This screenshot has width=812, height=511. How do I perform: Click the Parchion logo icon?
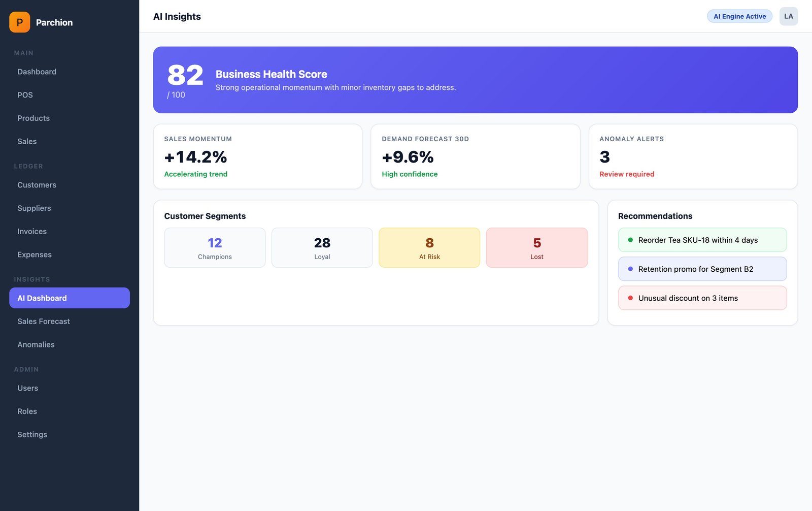(19, 22)
